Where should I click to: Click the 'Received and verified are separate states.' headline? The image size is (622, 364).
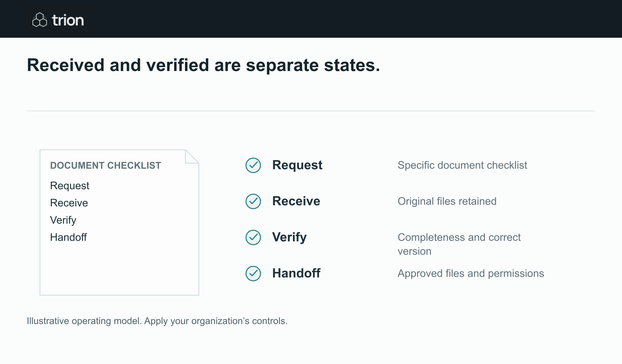point(204,65)
